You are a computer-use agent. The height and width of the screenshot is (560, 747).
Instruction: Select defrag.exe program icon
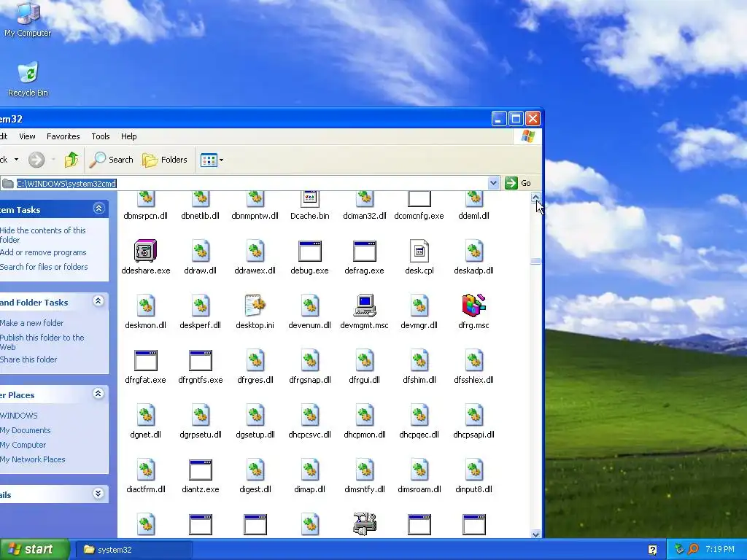[365, 251]
